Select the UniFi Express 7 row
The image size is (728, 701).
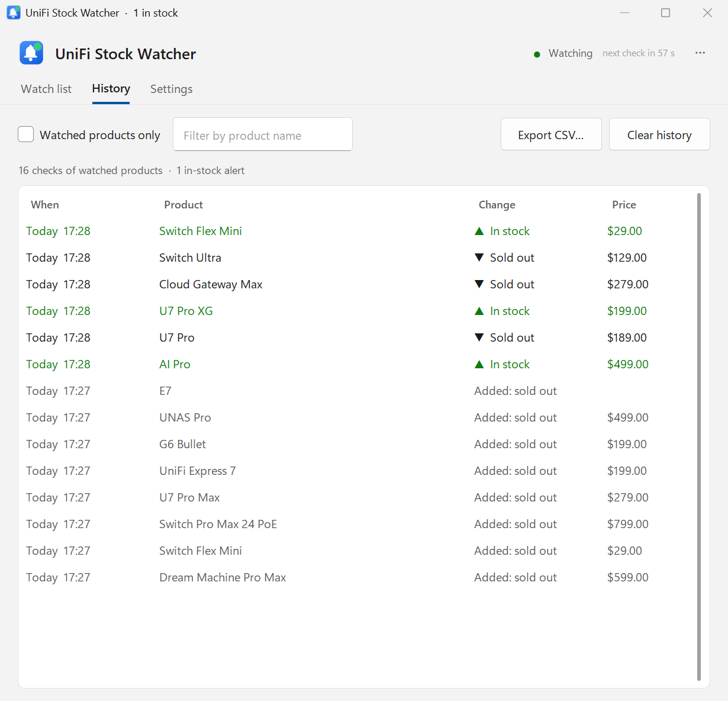coord(357,471)
